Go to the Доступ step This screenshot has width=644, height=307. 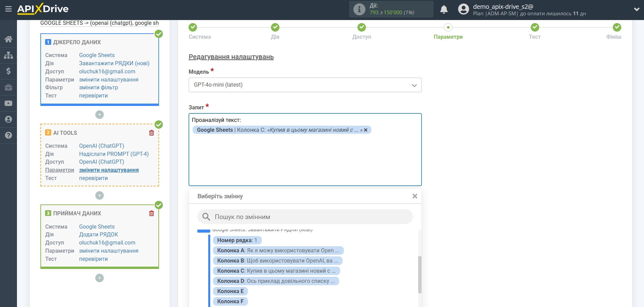(x=362, y=31)
